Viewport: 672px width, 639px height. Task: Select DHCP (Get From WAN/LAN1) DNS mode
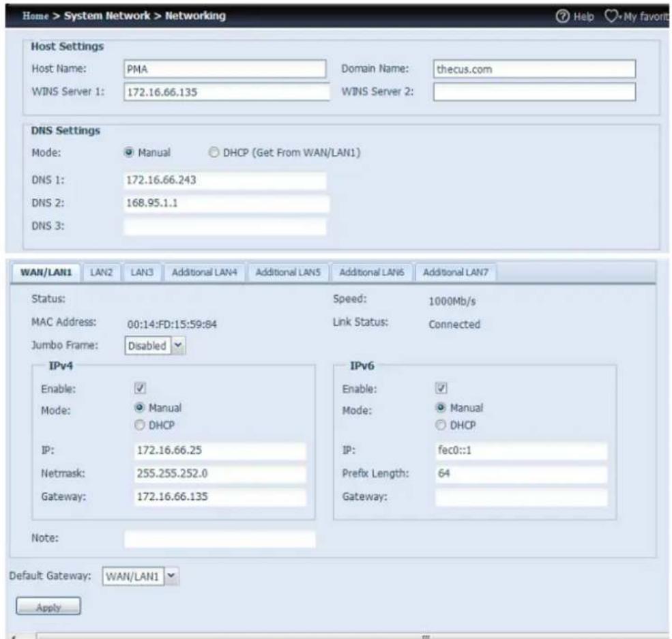point(214,153)
